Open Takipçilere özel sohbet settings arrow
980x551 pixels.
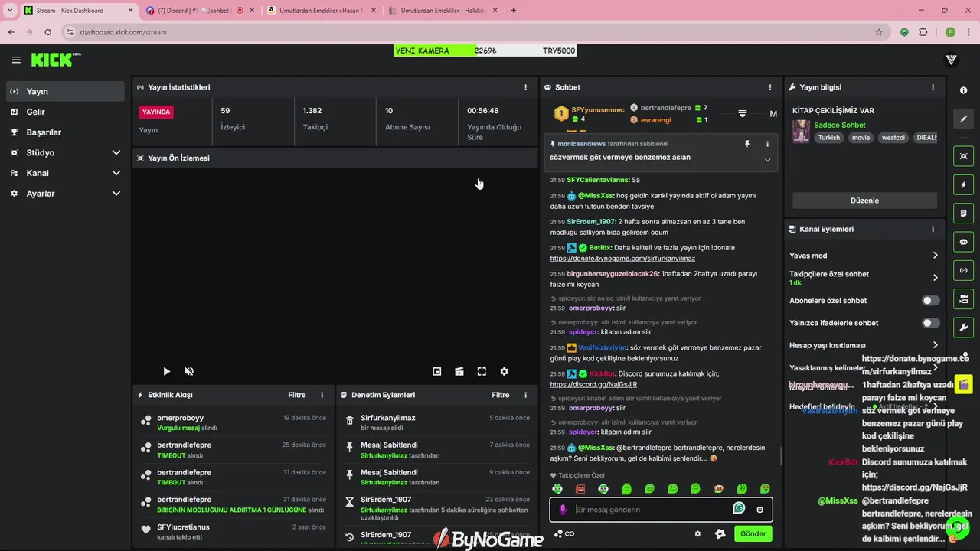pyautogui.click(x=935, y=278)
